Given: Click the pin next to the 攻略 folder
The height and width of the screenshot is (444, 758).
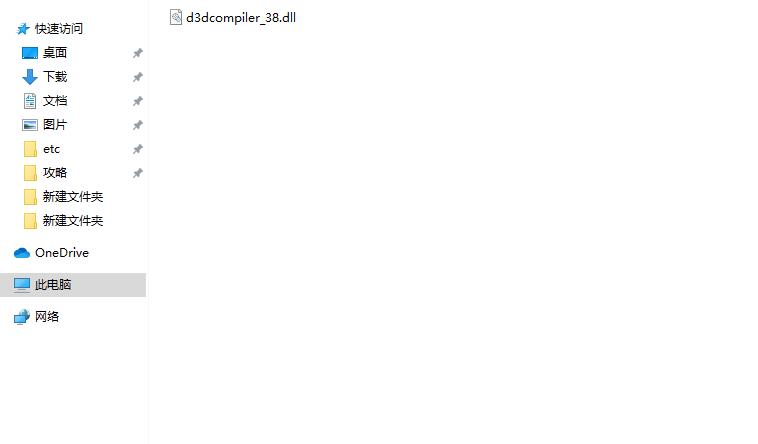Looking at the screenshot, I should [138, 173].
